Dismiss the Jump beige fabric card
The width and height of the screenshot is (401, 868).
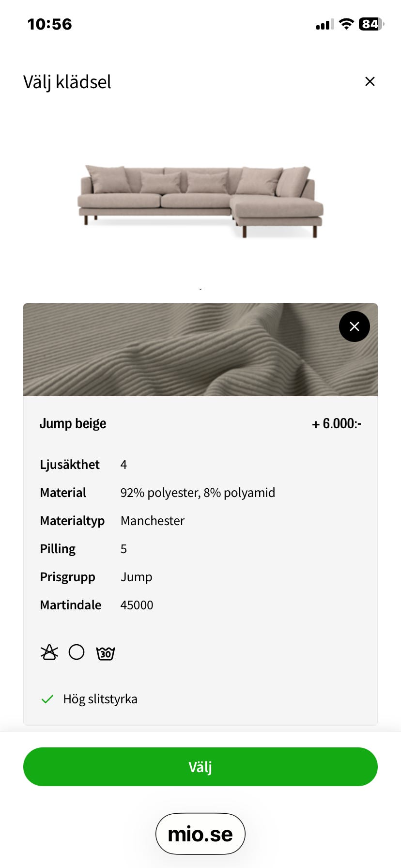pyautogui.click(x=354, y=326)
